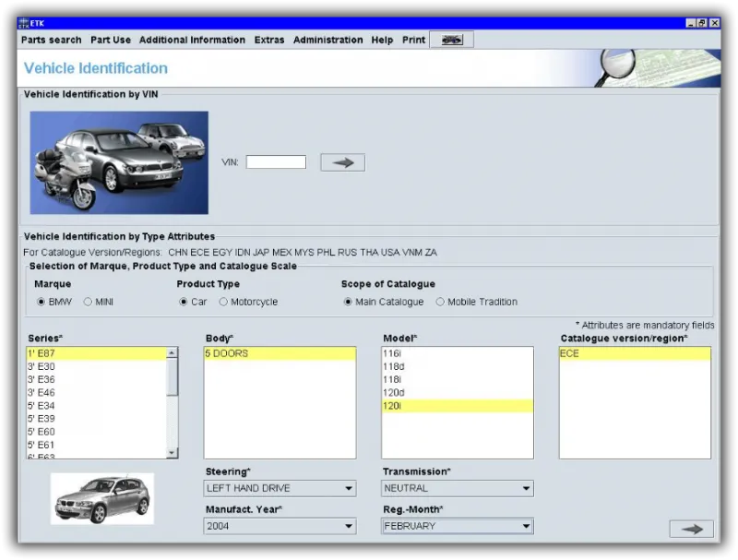738x560 pixels.
Task: Select model 116i
Action: pos(458,353)
